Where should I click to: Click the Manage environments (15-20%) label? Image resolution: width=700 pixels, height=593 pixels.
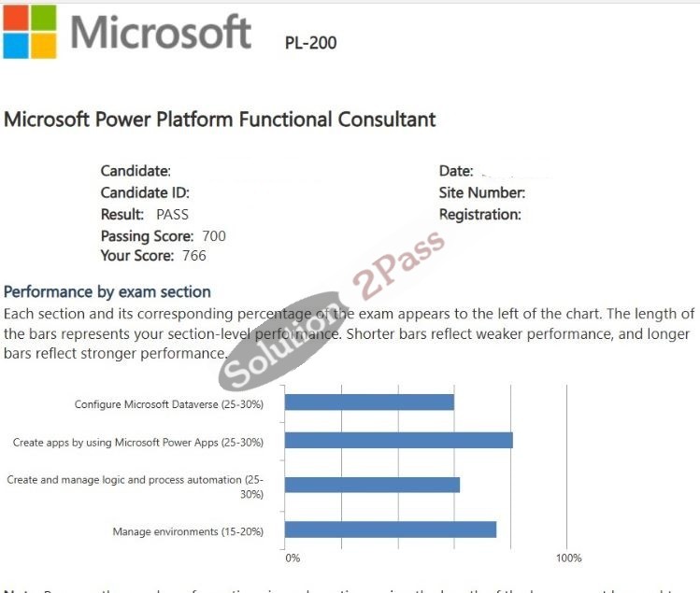188,531
